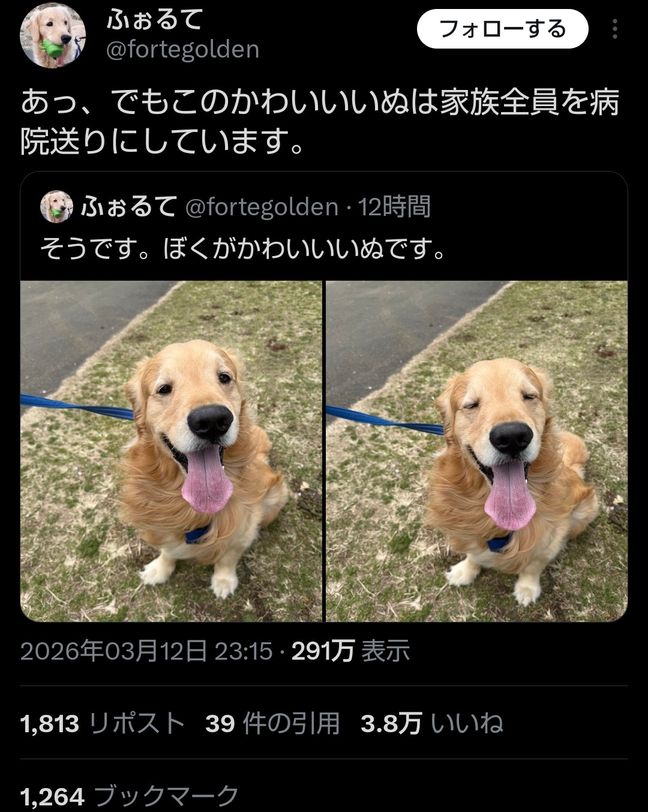Tap the フォローする follow button

(503, 29)
